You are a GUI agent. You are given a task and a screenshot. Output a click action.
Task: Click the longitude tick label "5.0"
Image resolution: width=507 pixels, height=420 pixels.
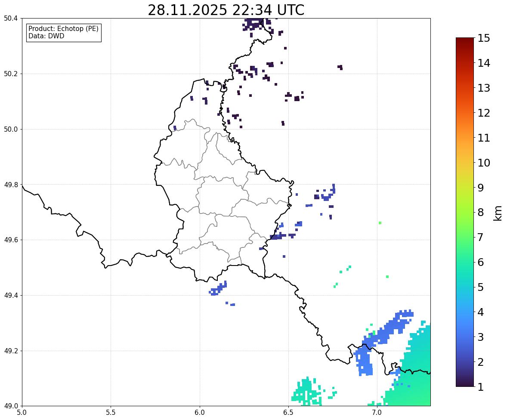click(22, 413)
